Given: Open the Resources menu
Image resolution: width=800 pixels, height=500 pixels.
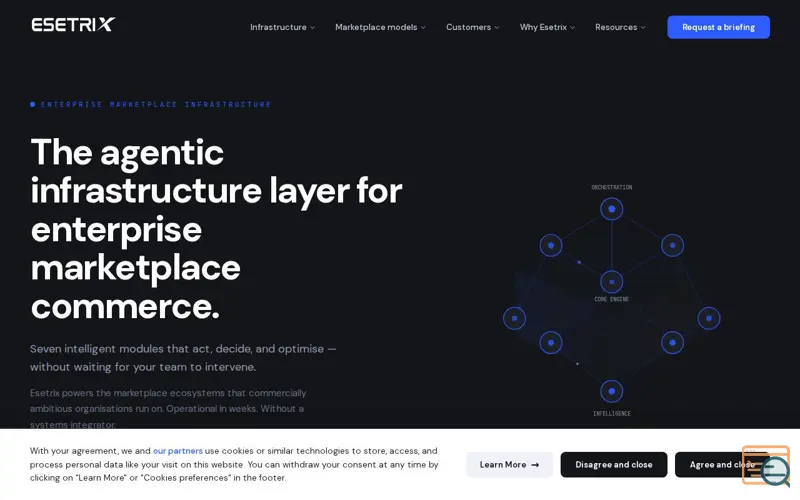Looking at the screenshot, I should (620, 27).
